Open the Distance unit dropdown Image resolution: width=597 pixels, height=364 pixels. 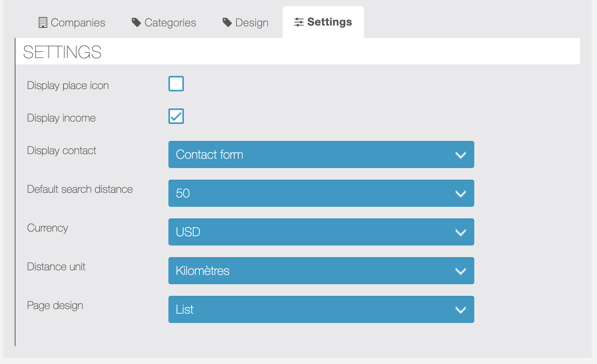pos(321,271)
